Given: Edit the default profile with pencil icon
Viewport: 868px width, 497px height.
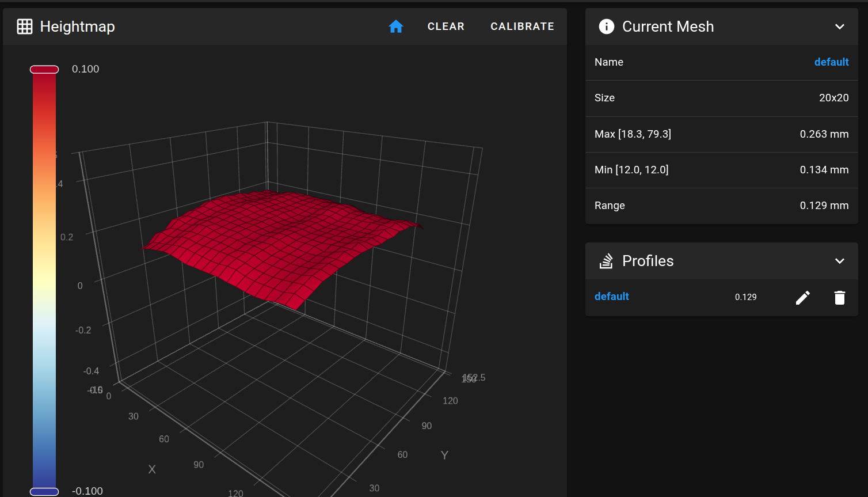Looking at the screenshot, I should [802, 297].
